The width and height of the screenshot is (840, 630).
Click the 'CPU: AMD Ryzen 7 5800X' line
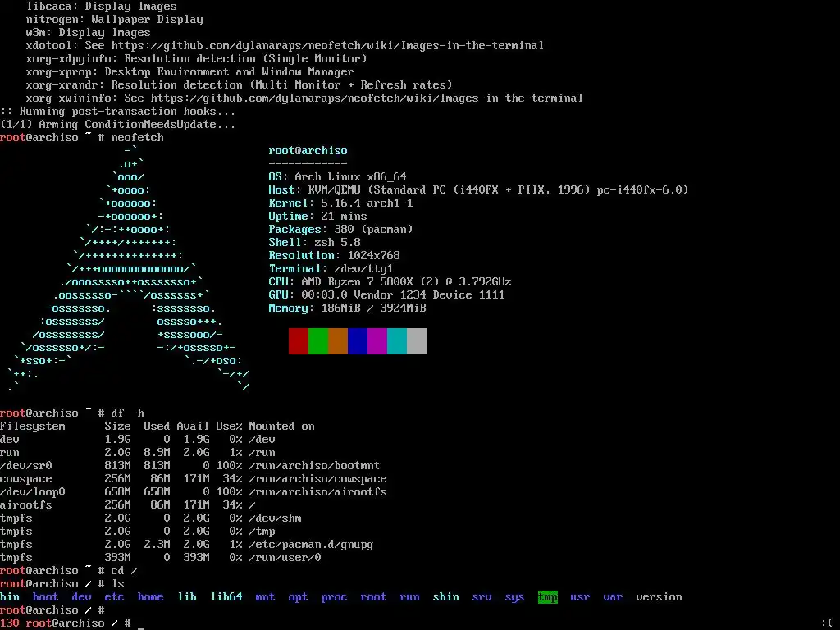click(390, 282)
